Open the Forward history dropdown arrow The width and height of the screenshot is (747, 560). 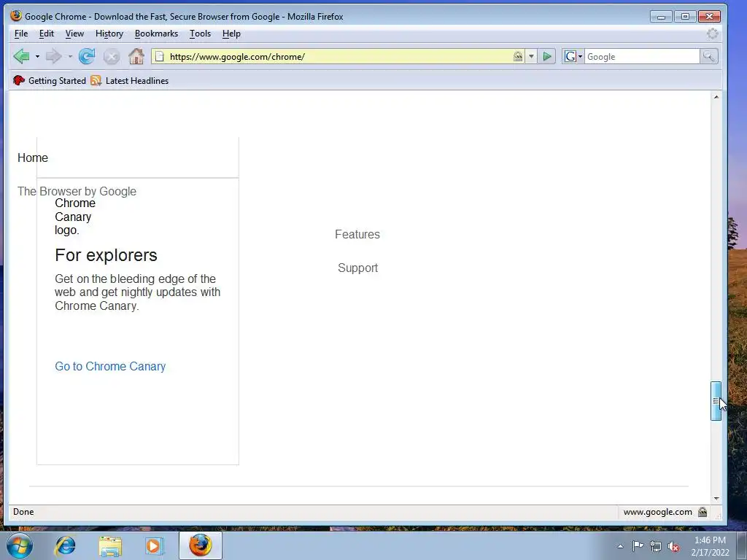click(x=70, y=57)
